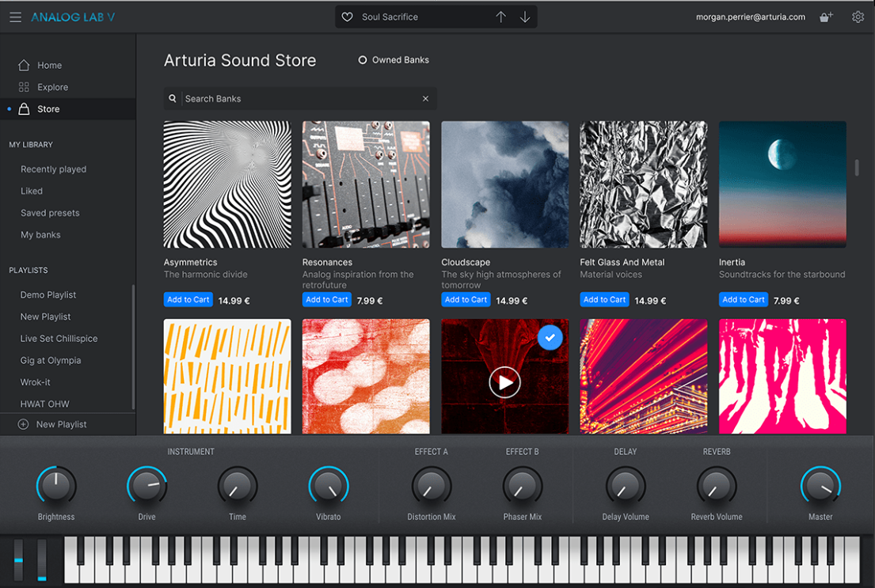Open the Recently played library list
The height and width of the screenshot is (588, 875).
(53, 169)
